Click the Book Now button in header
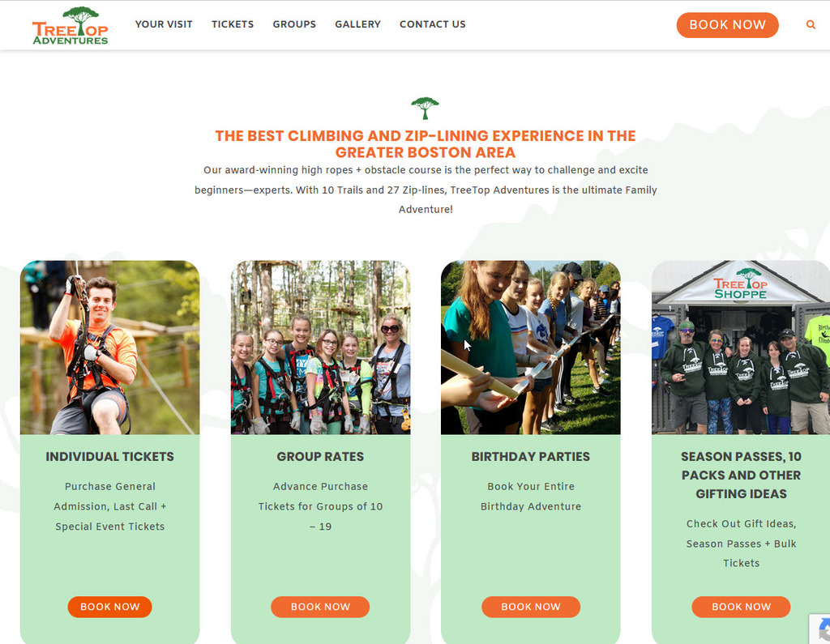This screenshot has height=644, width=830. click(x=727, y=25)
